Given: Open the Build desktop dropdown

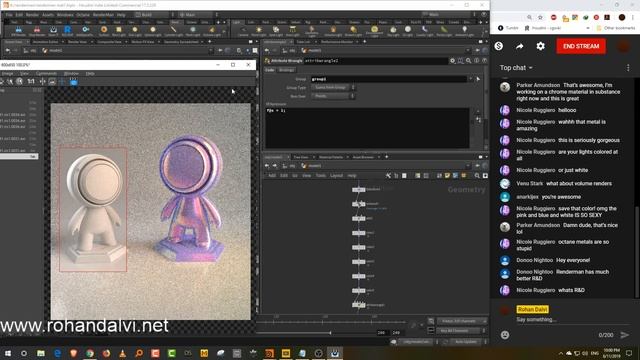Looking at the screenshot, I should click(154, 15).
